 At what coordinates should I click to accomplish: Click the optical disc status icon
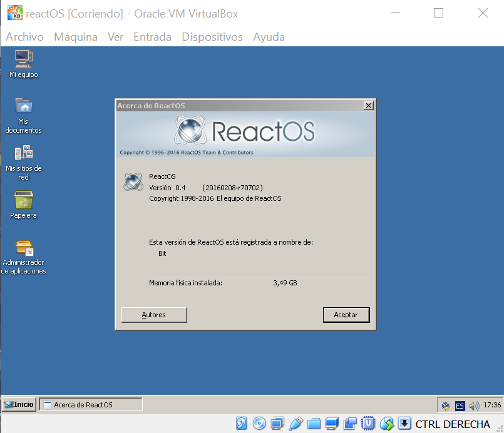pyautogui.click(x=259, y=424)
